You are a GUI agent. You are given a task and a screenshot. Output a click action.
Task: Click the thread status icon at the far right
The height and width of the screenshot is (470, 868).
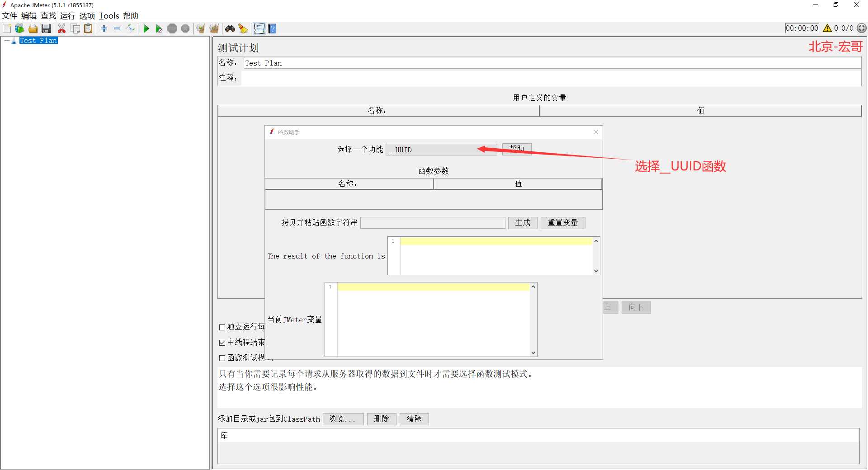(x=862, y=28)
